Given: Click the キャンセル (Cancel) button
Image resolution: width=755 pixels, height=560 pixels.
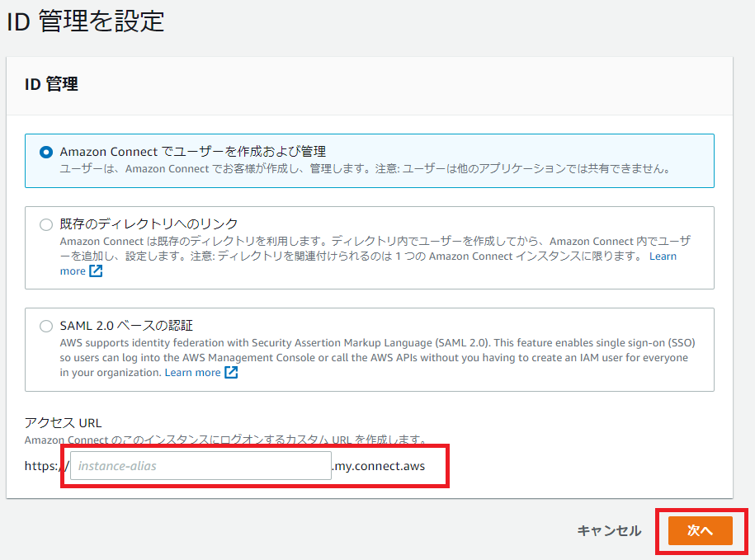Looking at the screenshot, I should point(609,530).
